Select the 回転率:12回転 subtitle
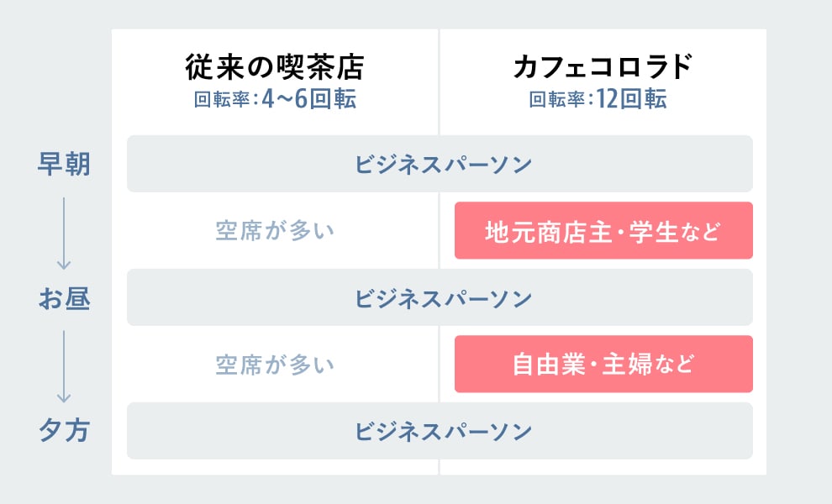 coord(598,100)
